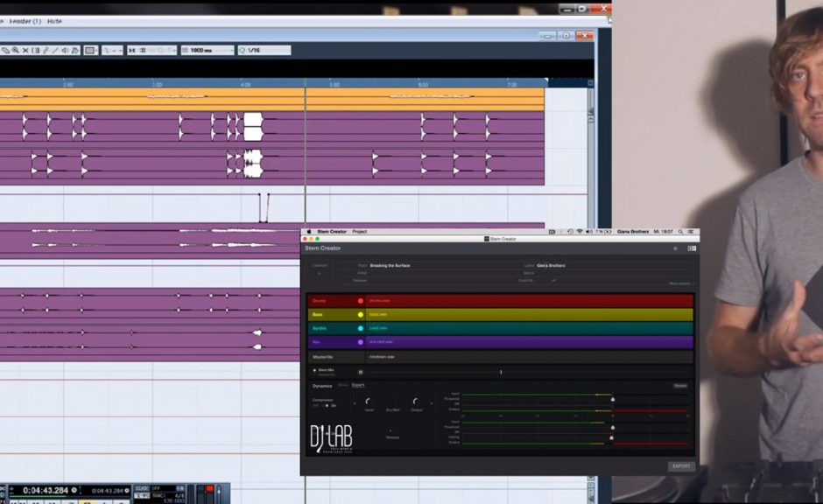Select the split scissors tool

coord(36,51)
